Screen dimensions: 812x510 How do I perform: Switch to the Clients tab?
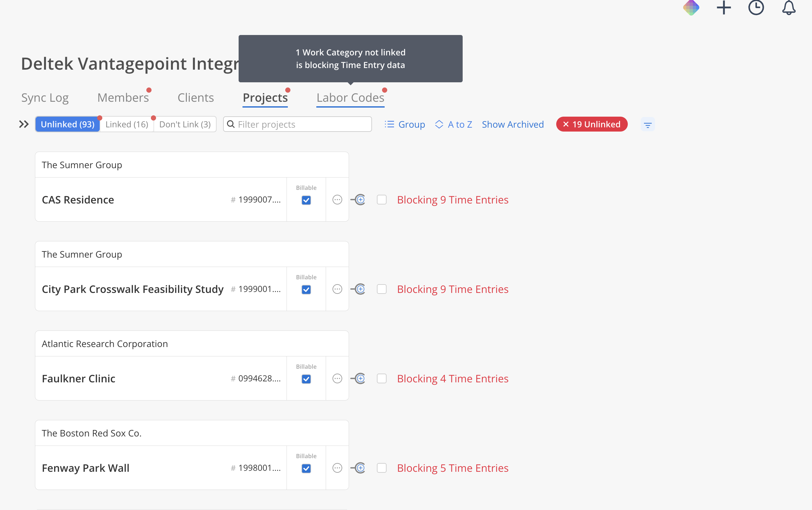196,98
